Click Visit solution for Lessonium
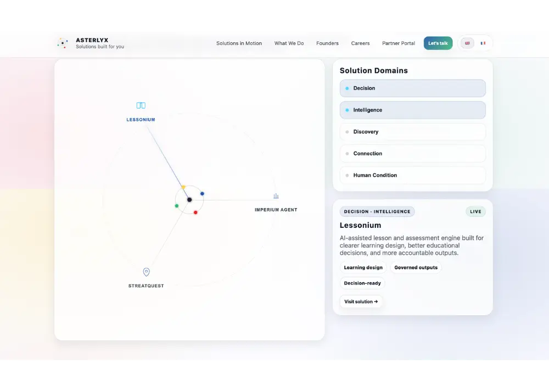549x392 pixels. [361, 301]
